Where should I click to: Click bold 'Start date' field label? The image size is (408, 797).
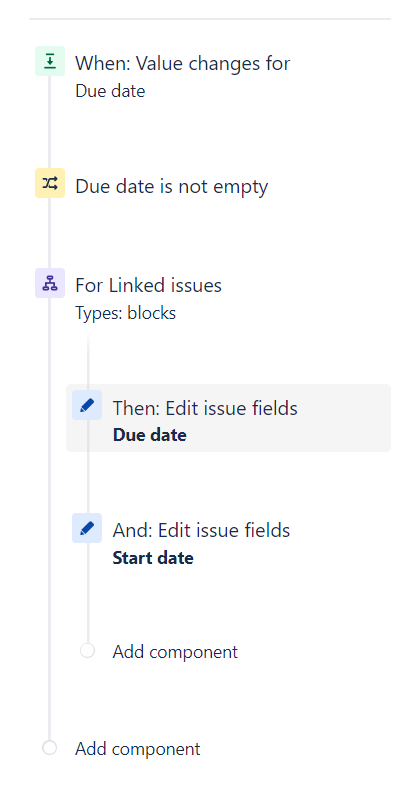pos(153,558)
